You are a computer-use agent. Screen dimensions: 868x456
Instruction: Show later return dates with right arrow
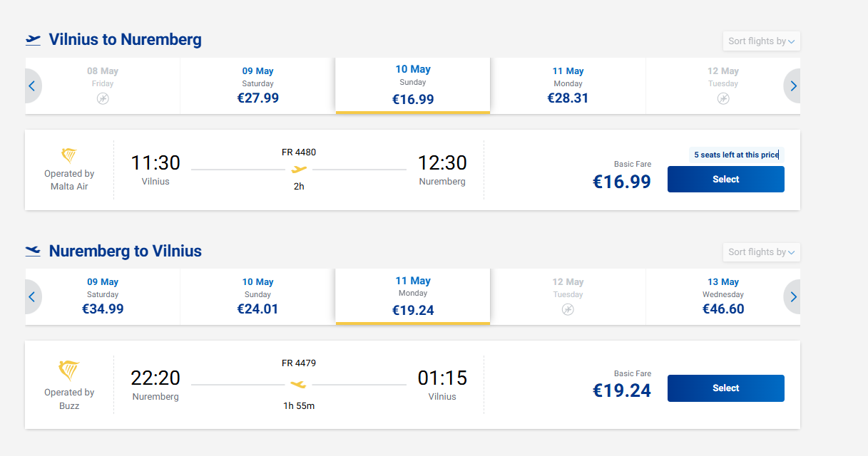click(793, 297)
